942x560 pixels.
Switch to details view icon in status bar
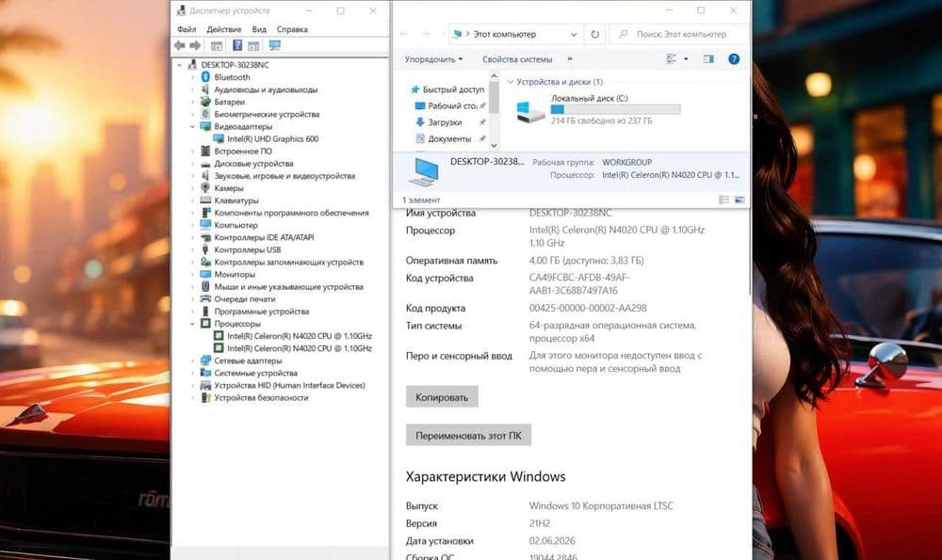pos(723,200)
